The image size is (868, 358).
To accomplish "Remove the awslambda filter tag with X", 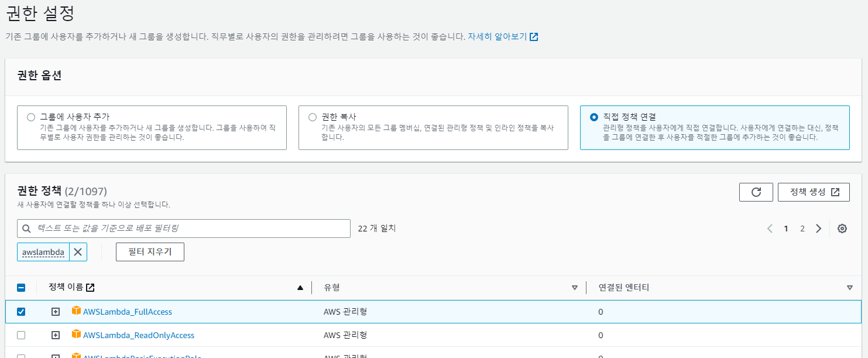I will tap(78, 252).
